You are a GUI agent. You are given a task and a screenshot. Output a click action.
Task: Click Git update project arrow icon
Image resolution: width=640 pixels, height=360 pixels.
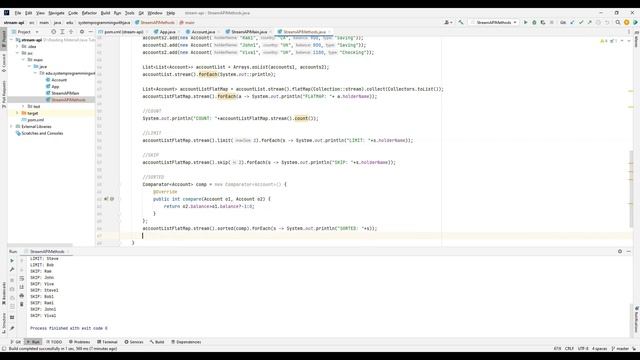(572, 22)
